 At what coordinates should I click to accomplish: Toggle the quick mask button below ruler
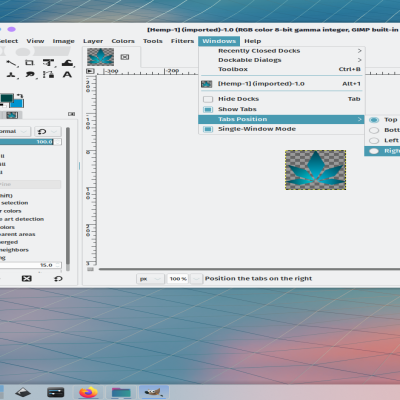tap(90, 269)
